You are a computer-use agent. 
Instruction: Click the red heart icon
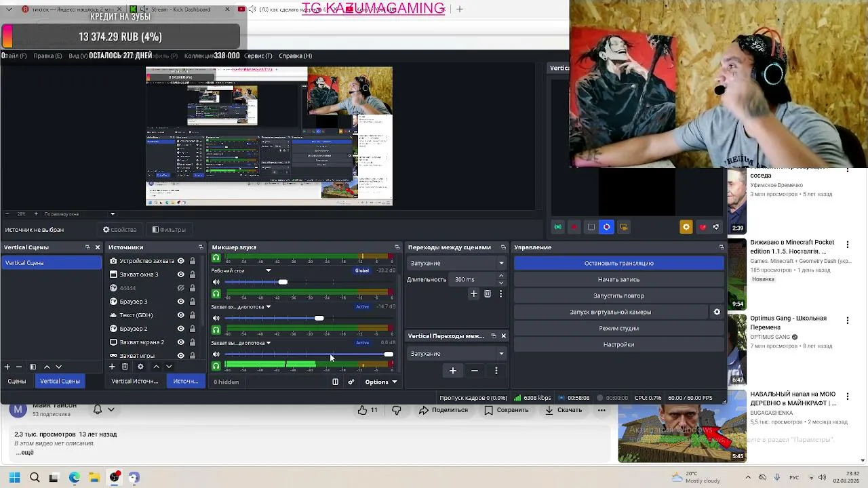tap(703, 227)
